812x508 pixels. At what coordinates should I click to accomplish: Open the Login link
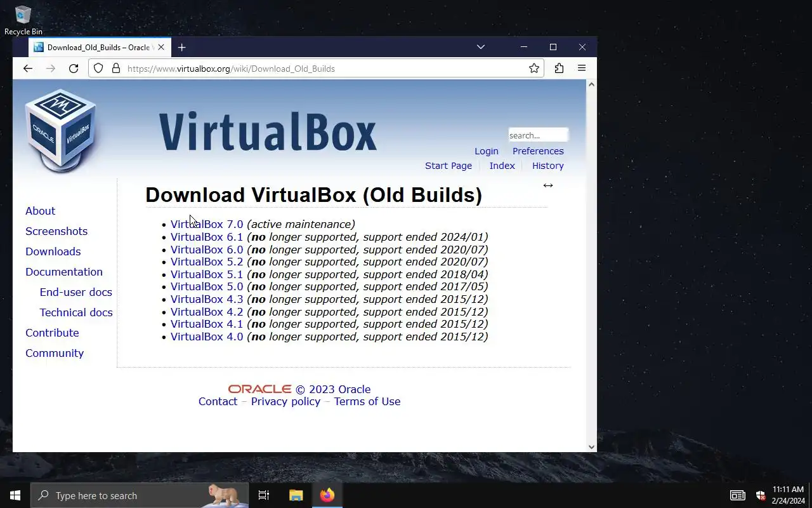pos(487,151)
